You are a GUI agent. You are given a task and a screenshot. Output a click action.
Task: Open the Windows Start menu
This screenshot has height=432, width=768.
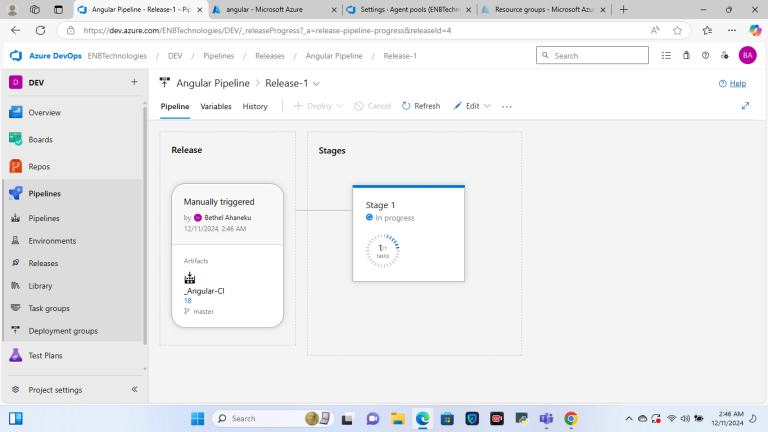(197, 419)
